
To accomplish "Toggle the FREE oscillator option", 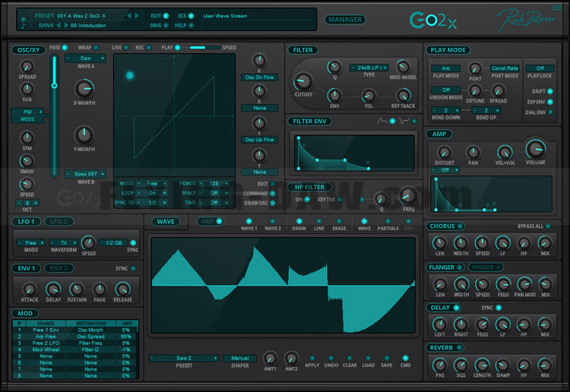I will click(65, 48).
